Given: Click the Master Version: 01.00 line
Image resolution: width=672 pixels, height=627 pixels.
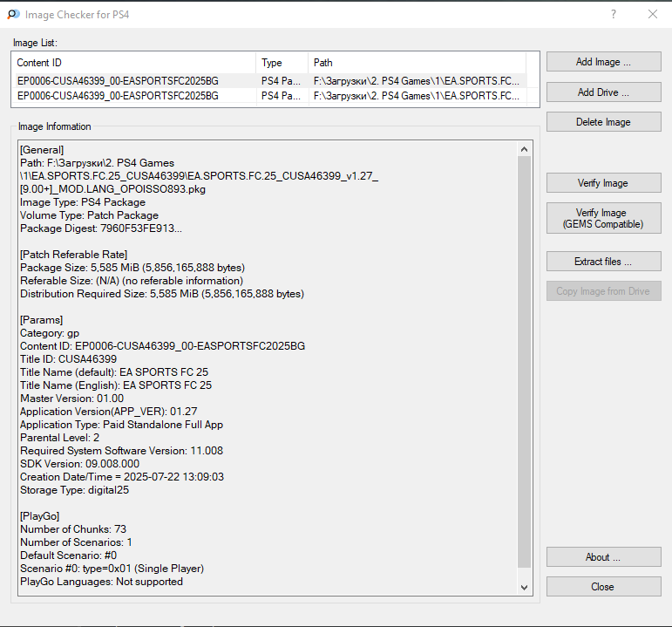Looking at the screenshot, I should point(72,399).
